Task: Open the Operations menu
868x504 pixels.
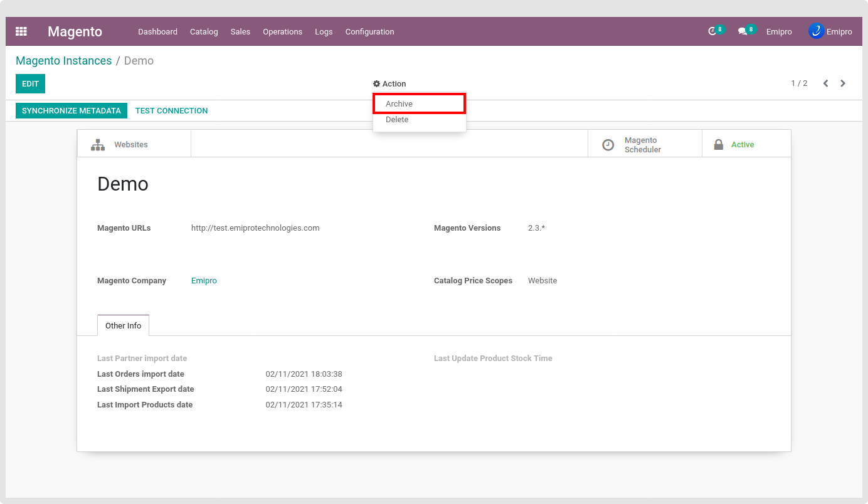Action: (282, 31)
